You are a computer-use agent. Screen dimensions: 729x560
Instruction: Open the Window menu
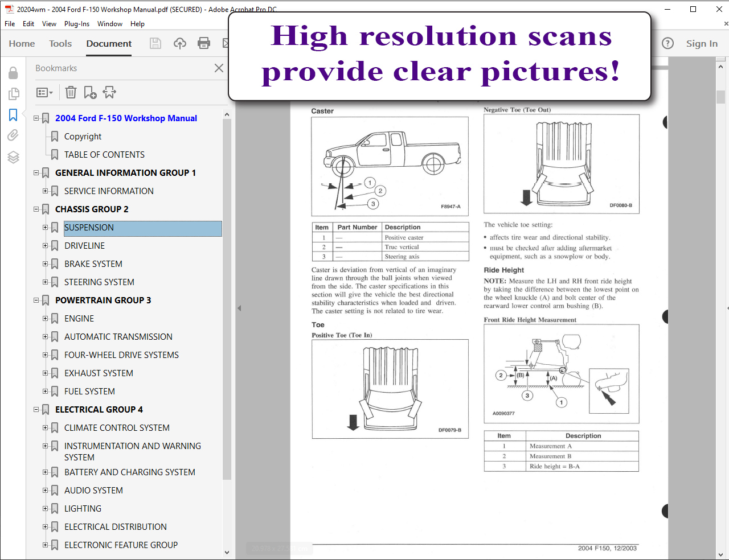click(110, 24)
